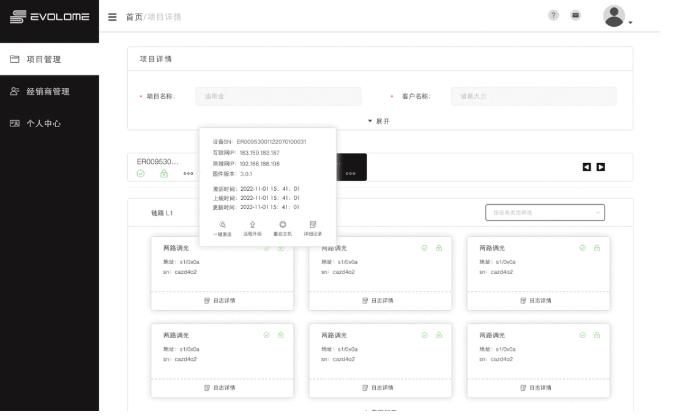The width and height of the screenshot is (678, 416).
Task: Open user avatar account dropdown
Action: tap(617, 17)
